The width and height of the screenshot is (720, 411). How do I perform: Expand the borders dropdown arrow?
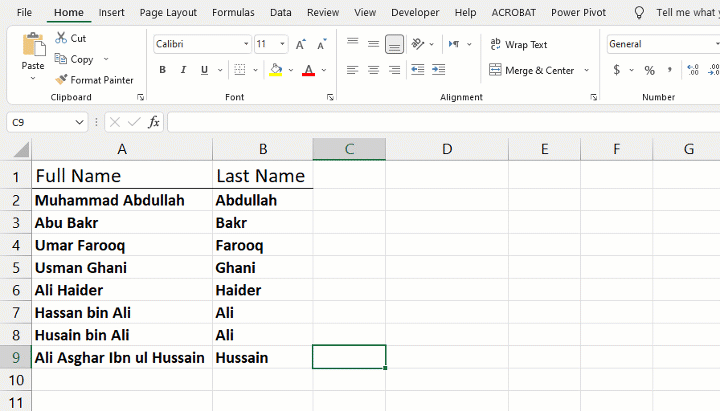coord(255,70)
